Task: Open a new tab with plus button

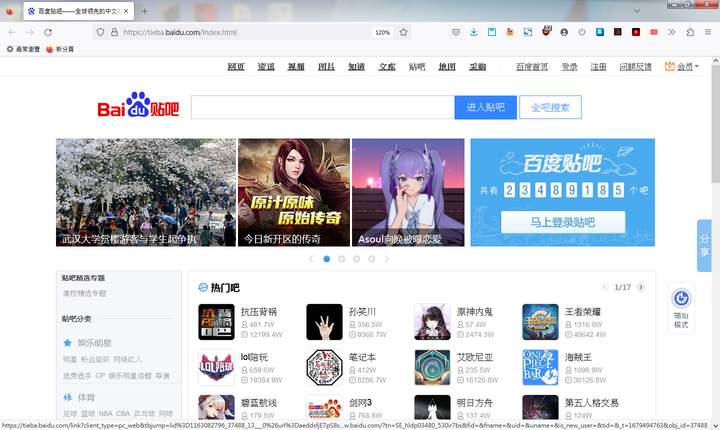Action: click(x=145, y=11)
